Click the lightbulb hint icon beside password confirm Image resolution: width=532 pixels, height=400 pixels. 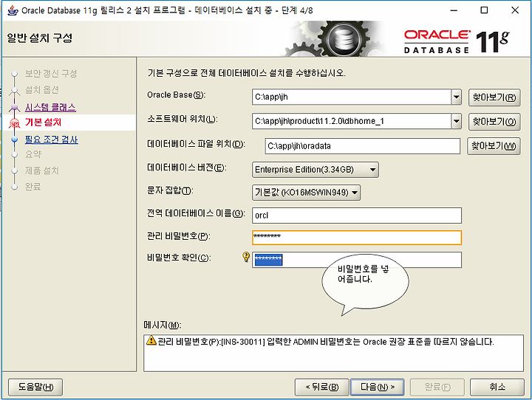(246, 257)
